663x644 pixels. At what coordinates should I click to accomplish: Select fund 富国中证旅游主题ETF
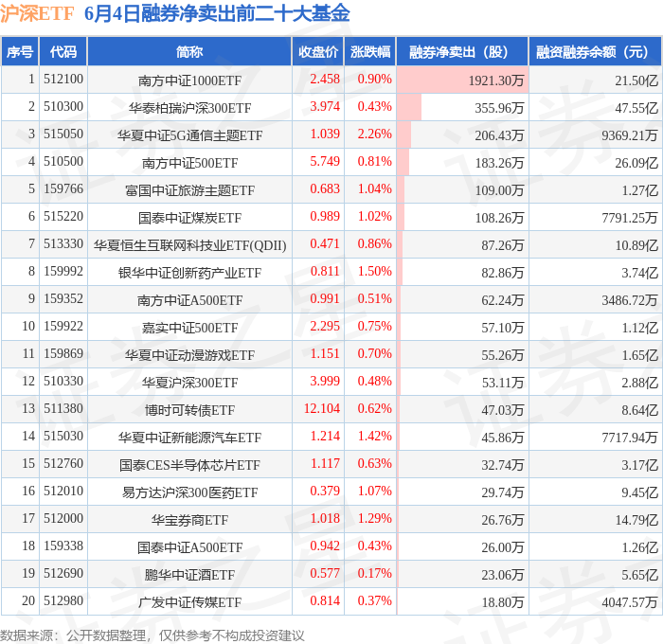point(189,190)
